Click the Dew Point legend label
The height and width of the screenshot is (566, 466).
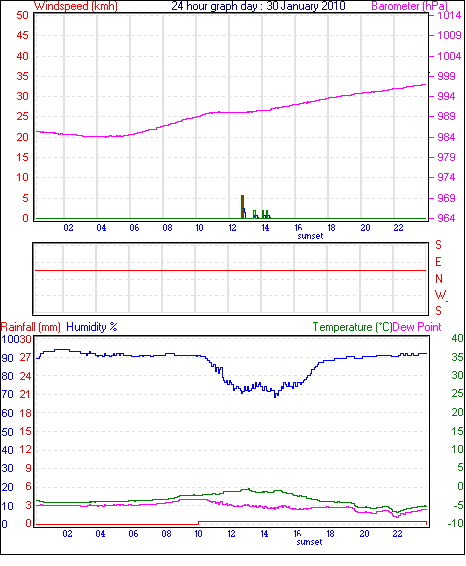click(417, 327)
